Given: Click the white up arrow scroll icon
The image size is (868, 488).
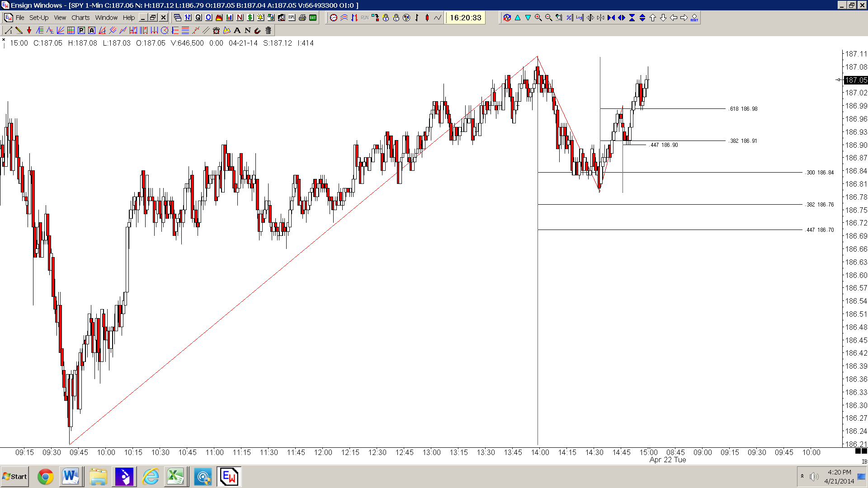Looking at the screenshot, I should [653, 18].
